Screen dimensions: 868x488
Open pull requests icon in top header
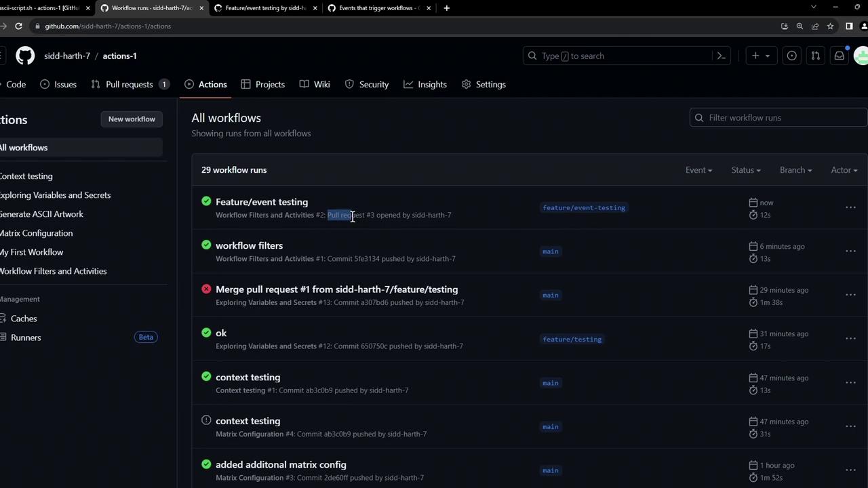coord(816,56)
